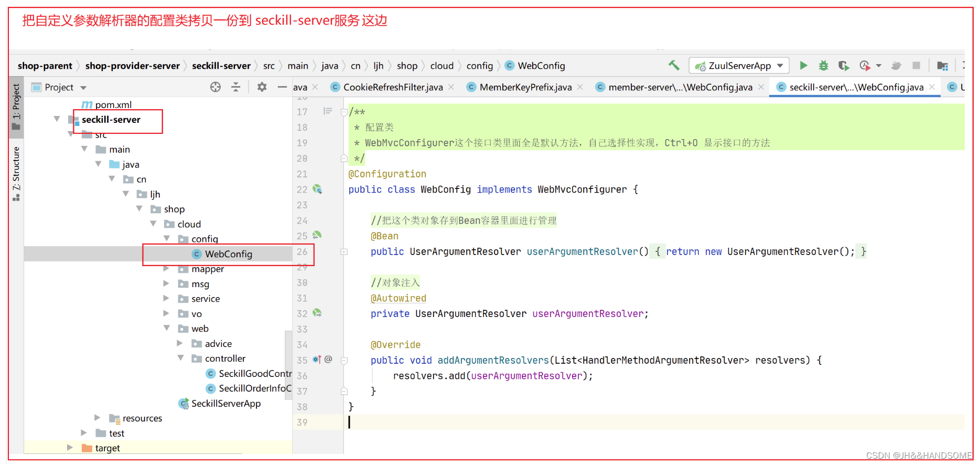Collapse the controller package node
980x464 pixels.
[x=180, y=358]
